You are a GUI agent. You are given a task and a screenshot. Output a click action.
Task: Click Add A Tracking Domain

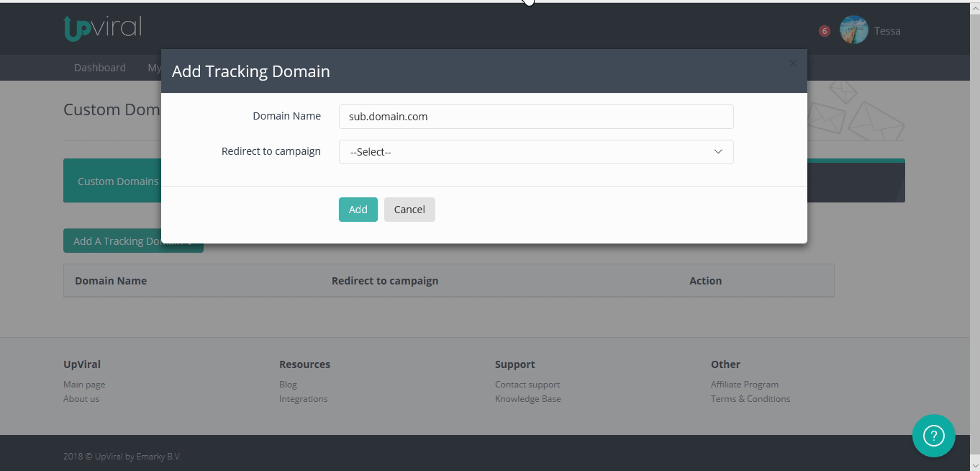[133, 240]
